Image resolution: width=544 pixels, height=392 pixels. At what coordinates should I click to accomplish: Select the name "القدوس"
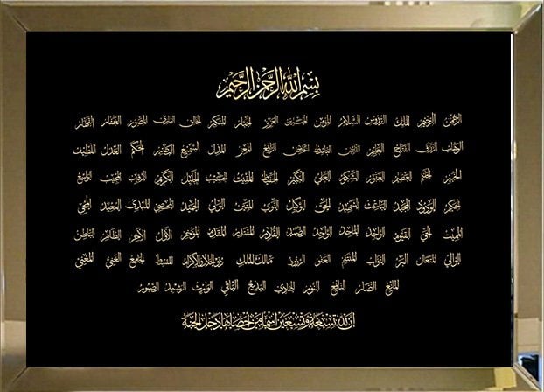[375, 122]
